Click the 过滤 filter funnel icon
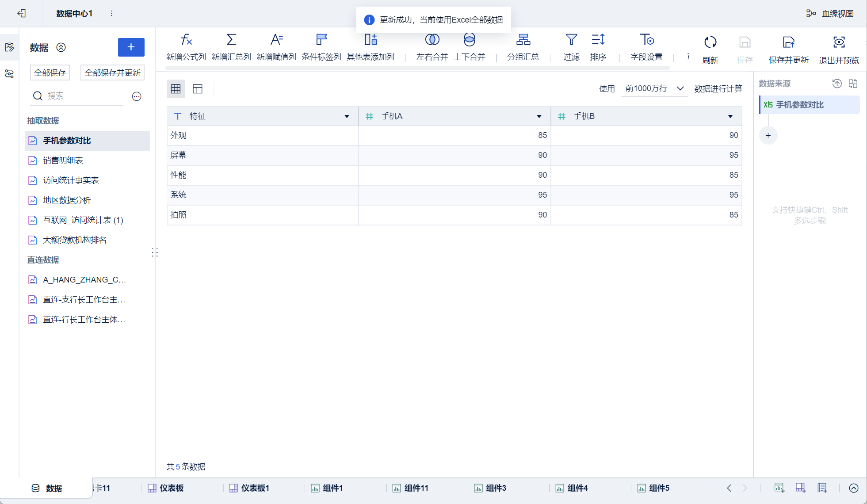Viewport: 867px width, 504px height. 571,40
